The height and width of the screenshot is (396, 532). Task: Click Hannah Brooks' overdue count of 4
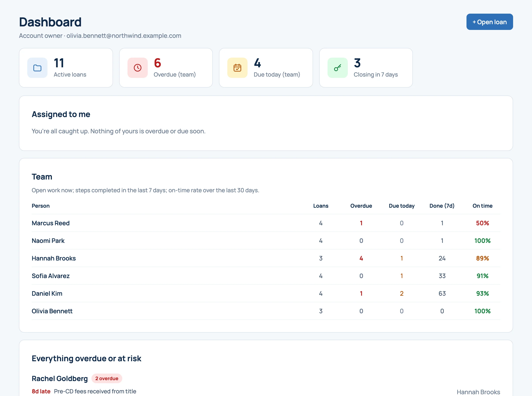(361, 258)
